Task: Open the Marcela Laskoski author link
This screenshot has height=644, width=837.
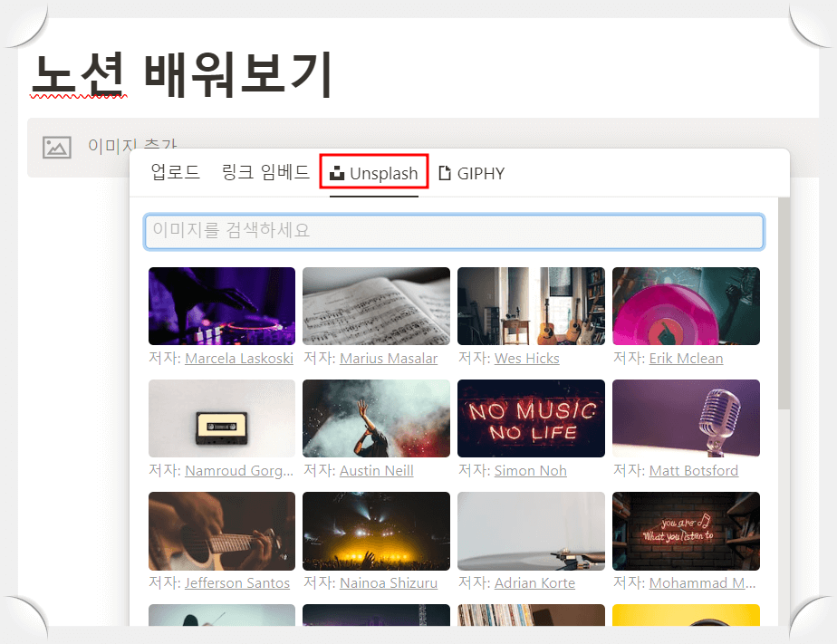Action: click(240, 358)
